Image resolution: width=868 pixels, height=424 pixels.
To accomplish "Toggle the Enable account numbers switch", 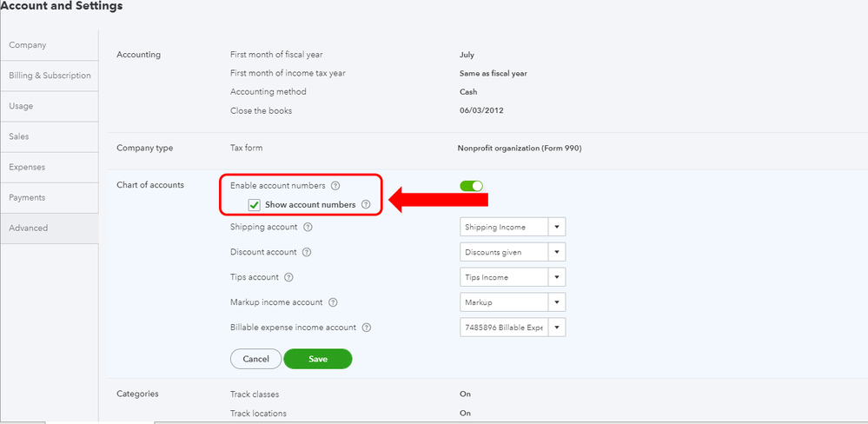I will (471, 186).
